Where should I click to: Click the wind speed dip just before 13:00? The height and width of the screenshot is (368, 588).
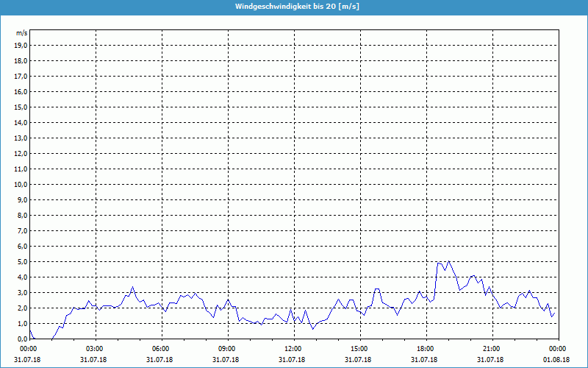pos(313,329)
